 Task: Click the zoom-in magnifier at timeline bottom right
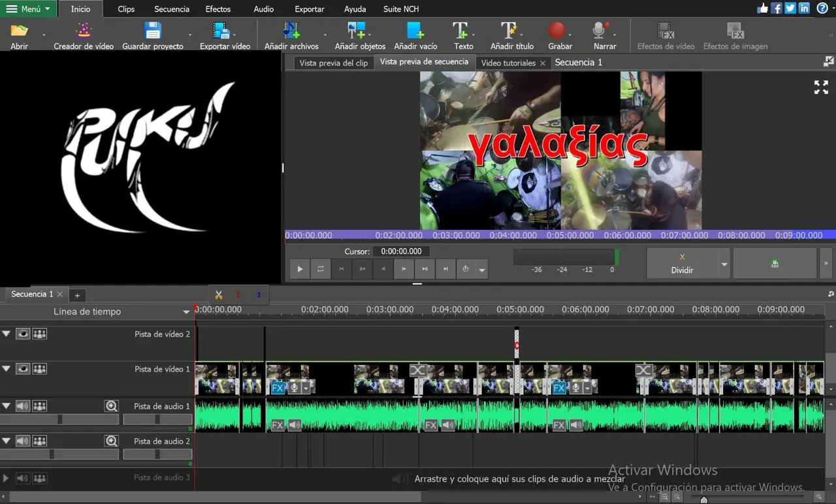818,497
